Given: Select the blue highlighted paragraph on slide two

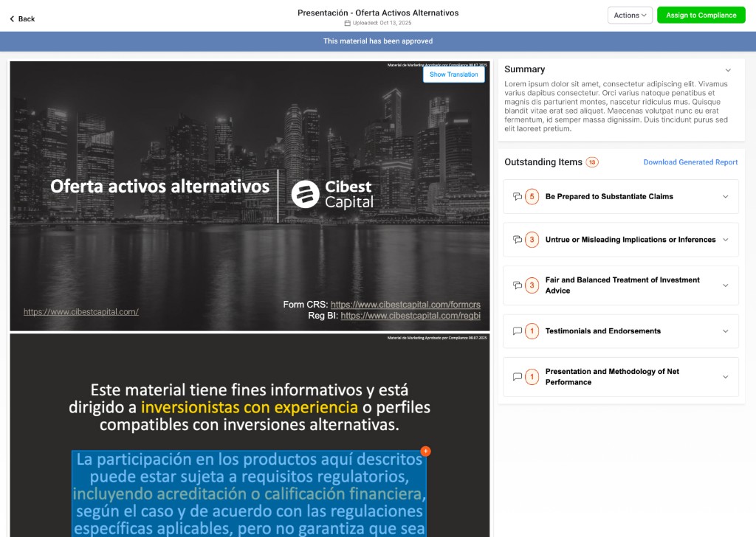Looking at the screenshot, I should pyautogui.click(x=250, y=493).
